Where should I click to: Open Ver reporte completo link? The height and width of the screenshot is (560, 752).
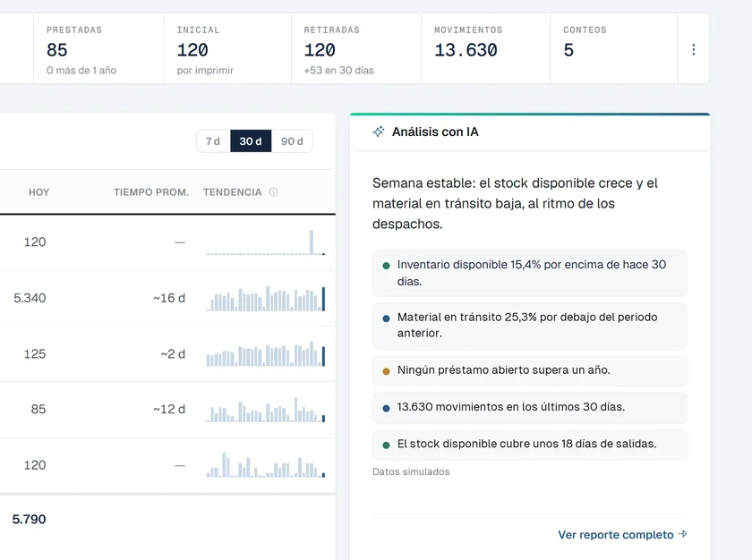click(622, 535)
